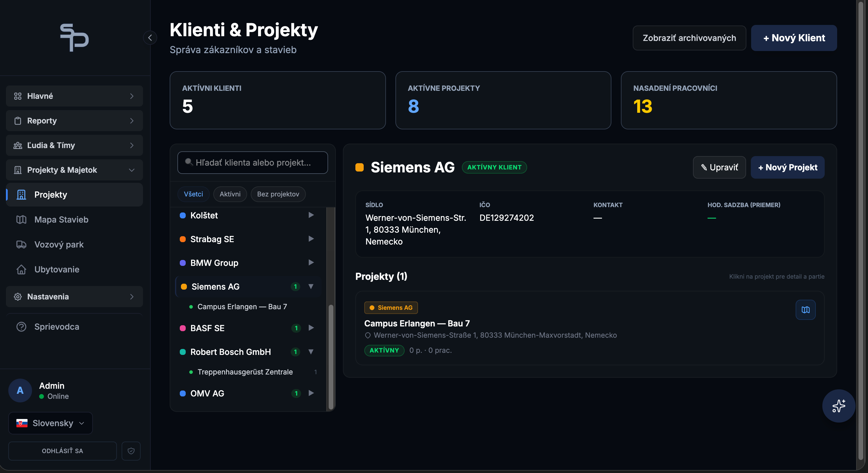The height and width of the screenshot is (473, 868).
Task: Select Campus Erlangen — Bau 7 in list
Action: [x=242, y=307]
